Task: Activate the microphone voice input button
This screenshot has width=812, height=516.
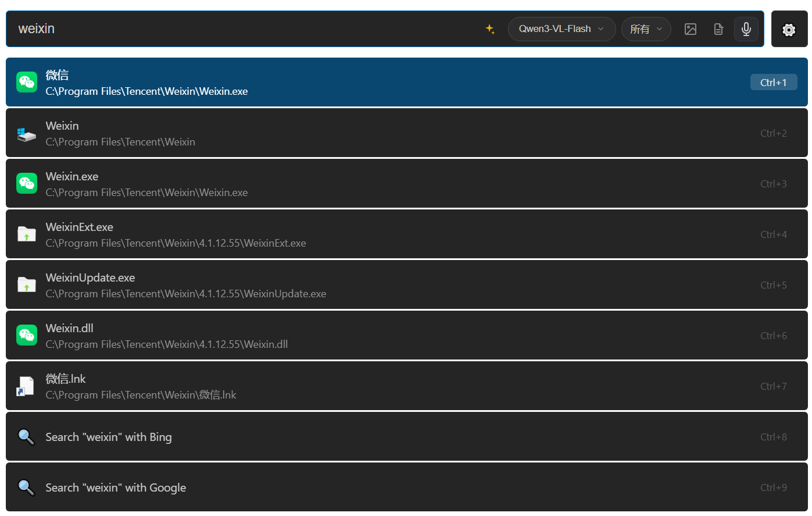Action: (x=746, y=29)
